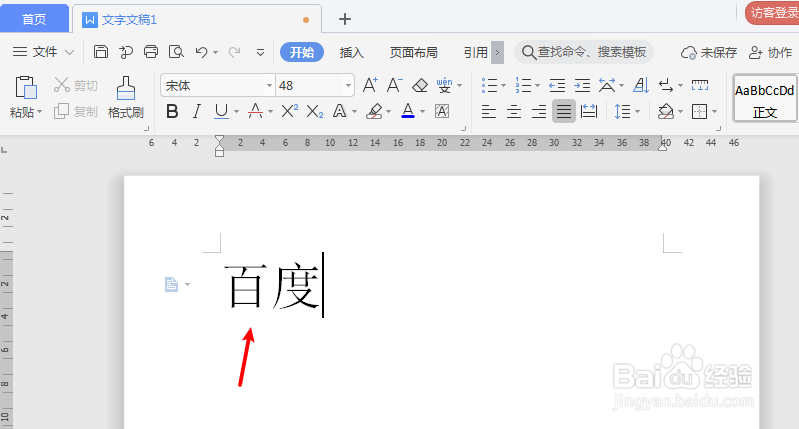Open the undo history dropdown arrow
The height and width of the screenshot is (429, 799).
(216, 52)
